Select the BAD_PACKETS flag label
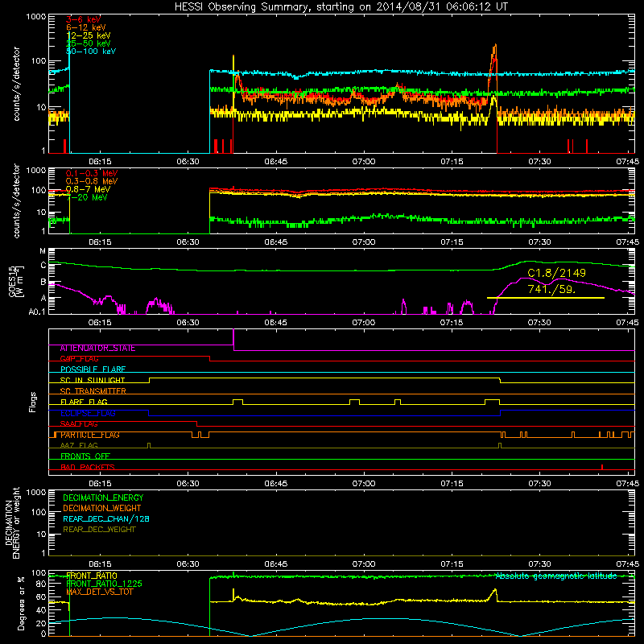 pyautogui.click(x=88, y=467)
